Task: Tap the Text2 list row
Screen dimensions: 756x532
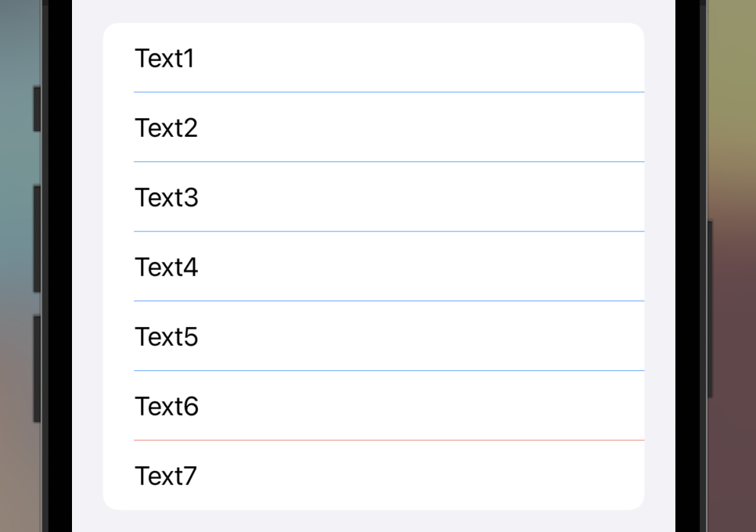Action: (x=373, y=128)
